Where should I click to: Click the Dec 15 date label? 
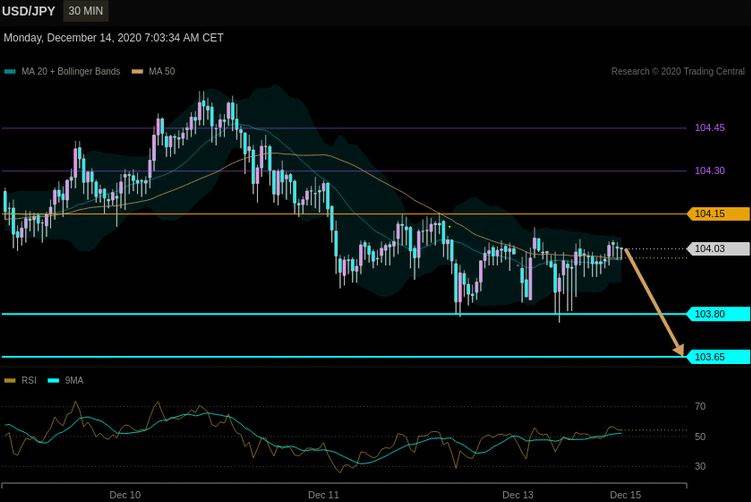pos(626,495)
